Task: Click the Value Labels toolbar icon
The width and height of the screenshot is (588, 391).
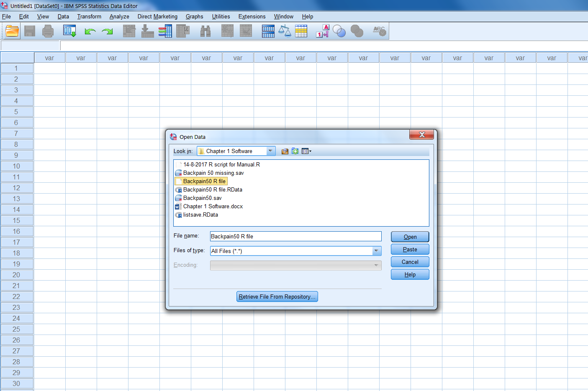Action: click(322, 31)
